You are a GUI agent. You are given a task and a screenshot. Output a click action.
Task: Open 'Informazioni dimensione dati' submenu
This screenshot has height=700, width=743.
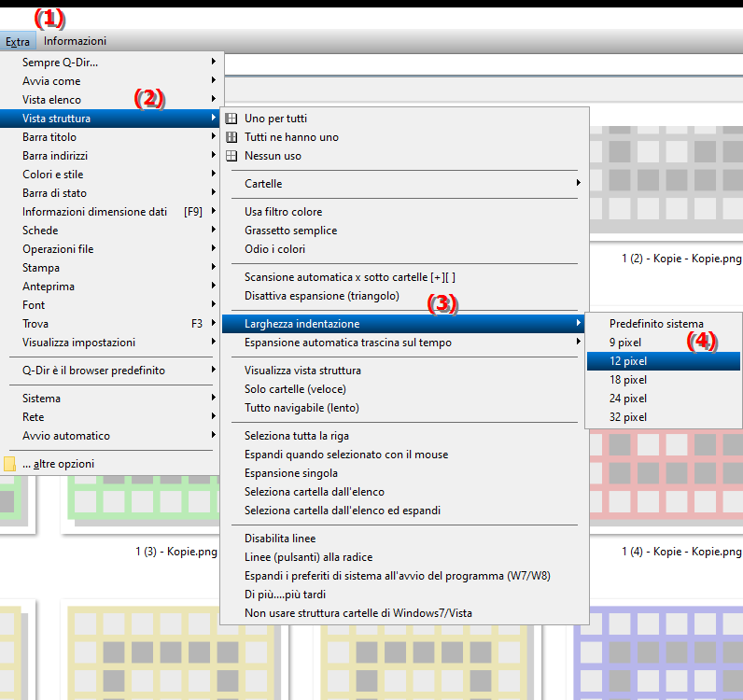(109, 212)
